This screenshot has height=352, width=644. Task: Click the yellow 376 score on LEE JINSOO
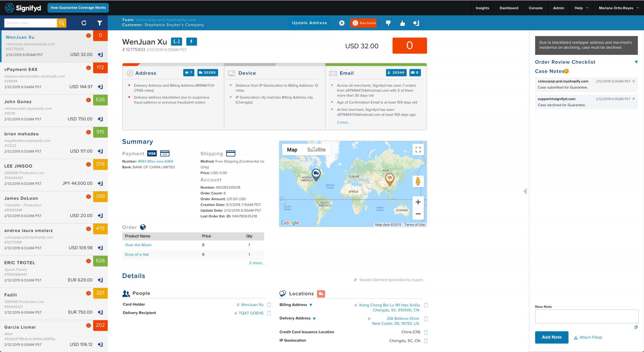100,164
